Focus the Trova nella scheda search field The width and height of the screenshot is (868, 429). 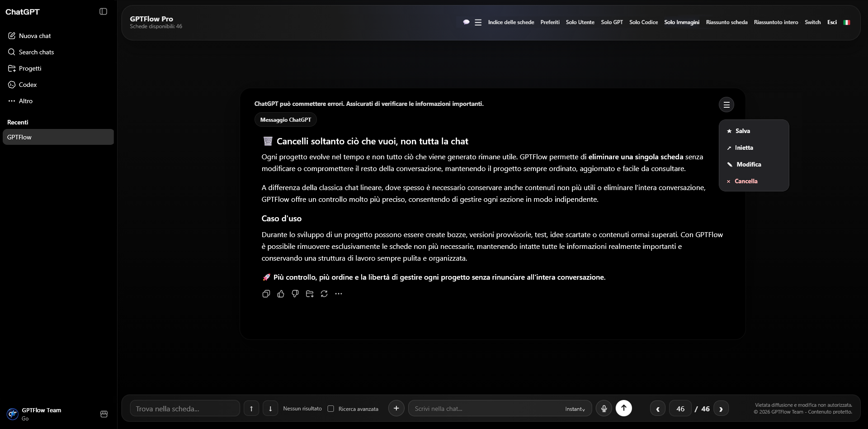185,408
